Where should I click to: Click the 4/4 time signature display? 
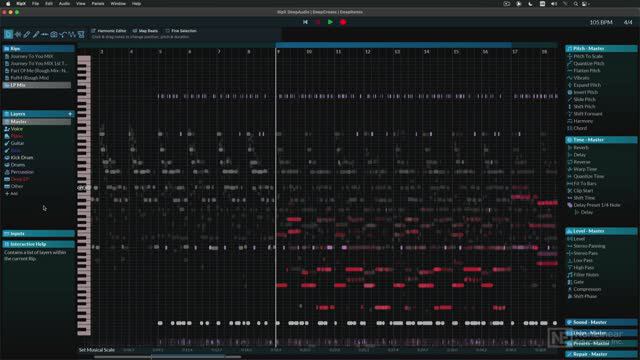point(628,22)
